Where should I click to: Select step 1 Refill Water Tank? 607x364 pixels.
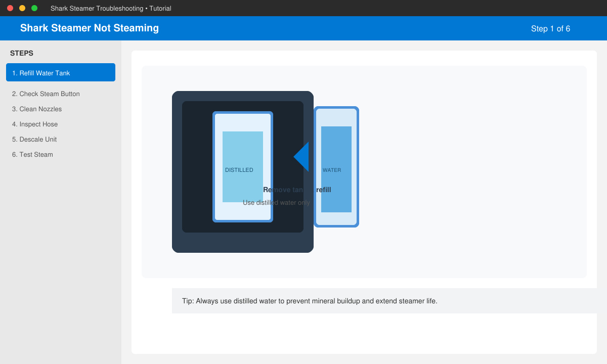61,72
